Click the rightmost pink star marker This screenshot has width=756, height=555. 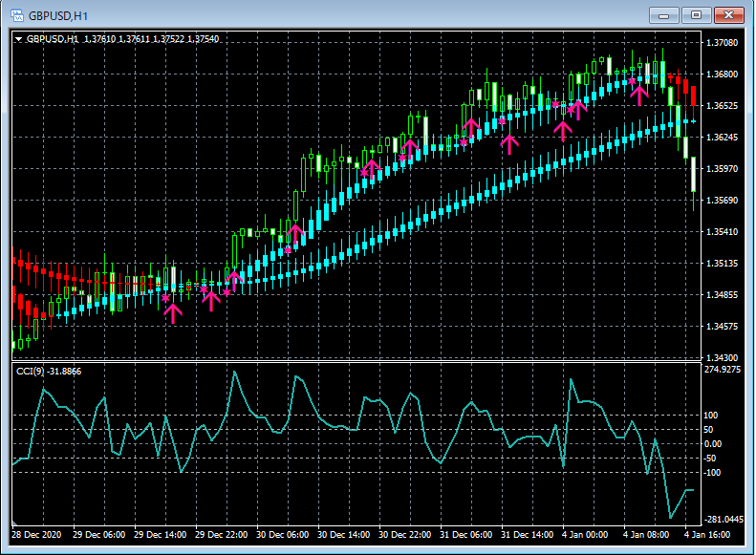coord(632,81)
